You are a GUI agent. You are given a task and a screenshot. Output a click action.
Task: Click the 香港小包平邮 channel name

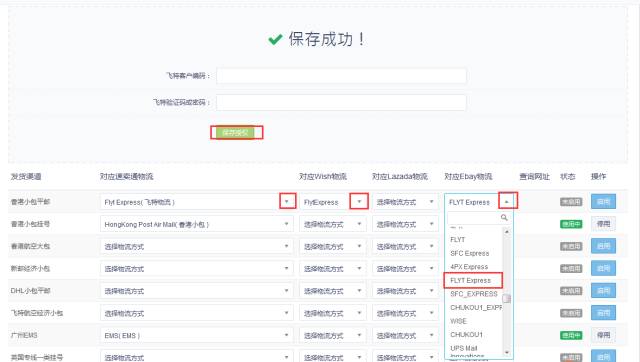(x=30, y=202)
